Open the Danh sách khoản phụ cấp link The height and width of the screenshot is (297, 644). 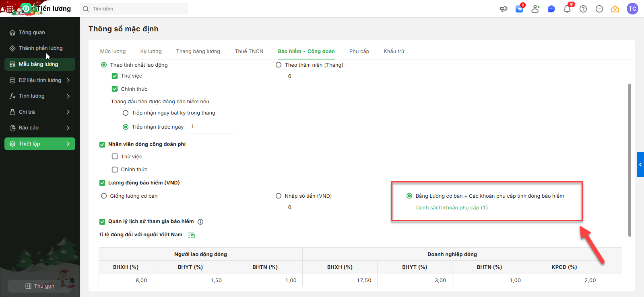(x=452, y=208)
